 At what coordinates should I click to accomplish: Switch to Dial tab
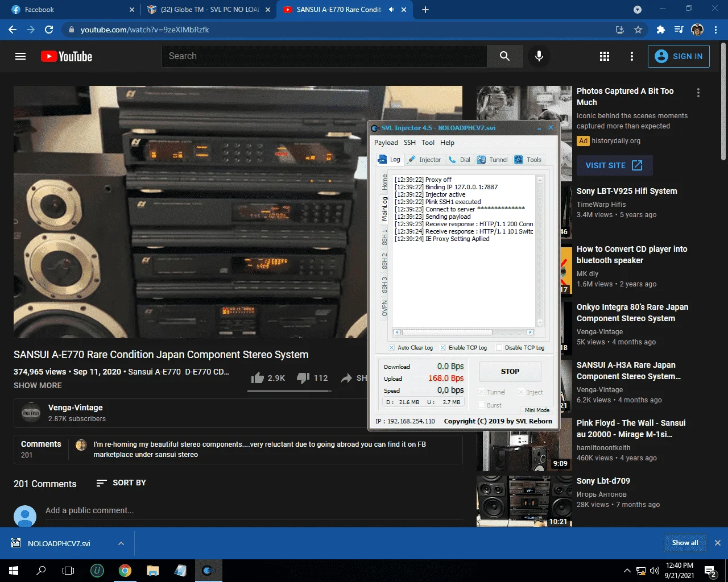[x=460, y=160]
